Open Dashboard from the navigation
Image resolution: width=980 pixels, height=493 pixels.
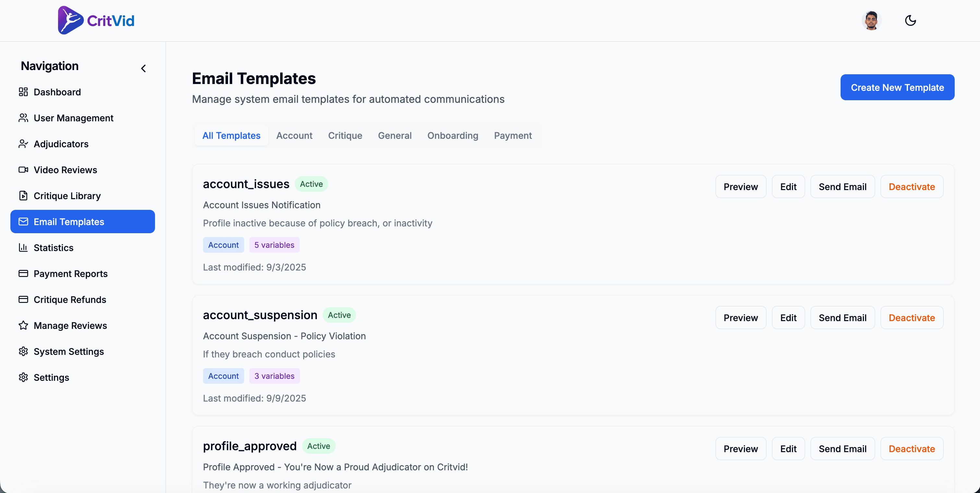(x=83, y=92)
